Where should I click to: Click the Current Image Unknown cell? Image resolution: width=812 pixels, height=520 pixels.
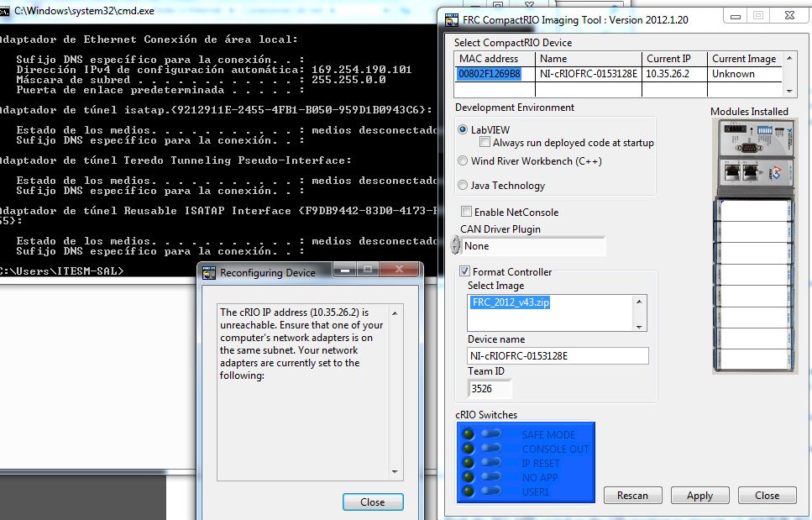[x=745, y=74]
